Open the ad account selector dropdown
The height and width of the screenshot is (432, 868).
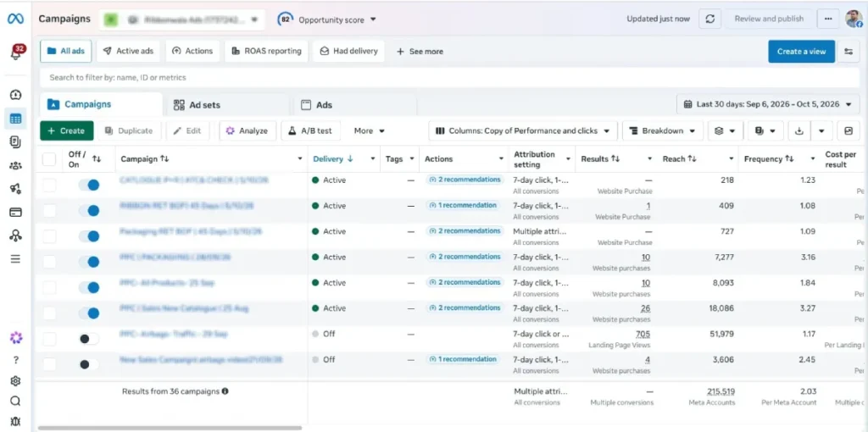point(182,19)
